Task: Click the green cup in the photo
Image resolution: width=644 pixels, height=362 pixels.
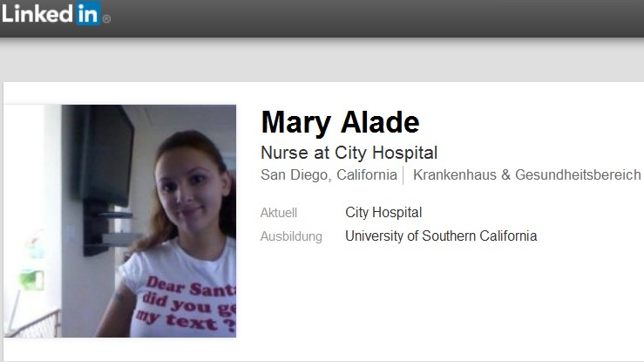Action: pyautogui.click(x=31, y=279)
